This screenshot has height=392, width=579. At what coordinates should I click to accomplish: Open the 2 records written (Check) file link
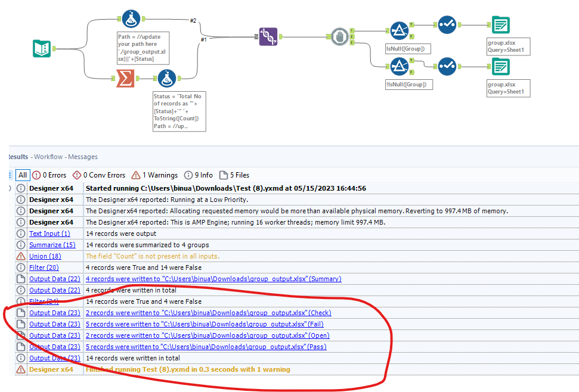tap(209, 313)
